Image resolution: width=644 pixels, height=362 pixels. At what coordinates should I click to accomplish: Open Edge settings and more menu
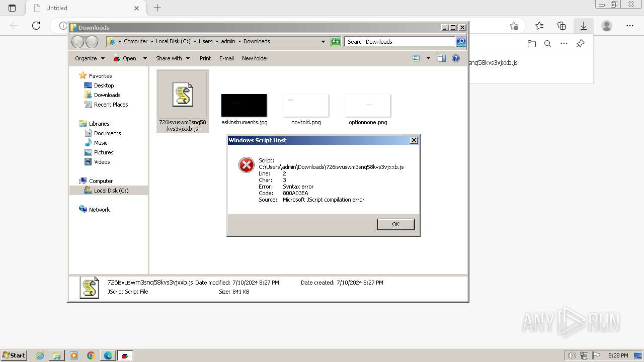tap(630, 26)
